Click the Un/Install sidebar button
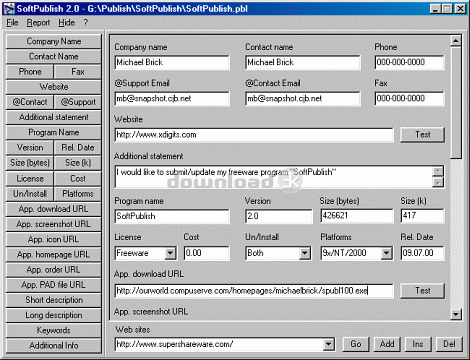 tap(30, 194)
